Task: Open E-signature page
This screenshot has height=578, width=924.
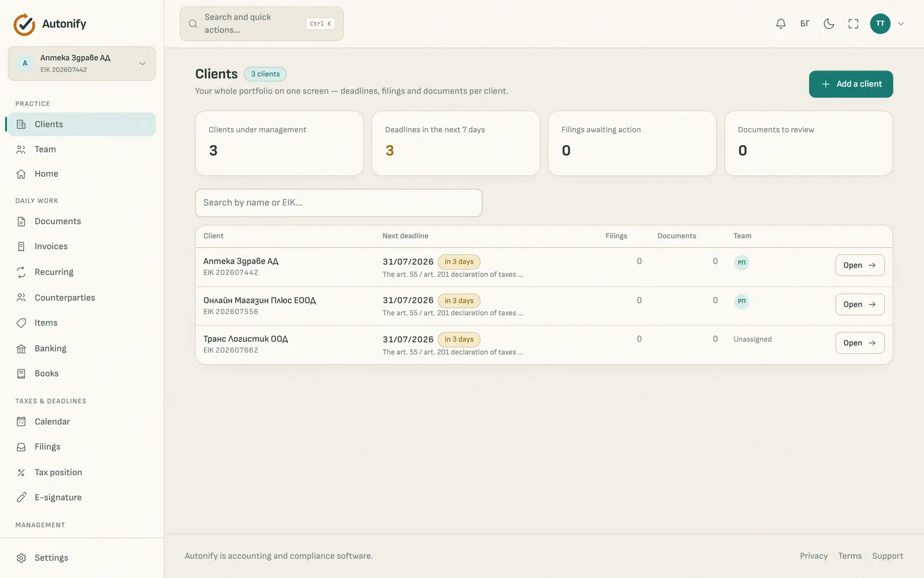Action: point(81,497)
